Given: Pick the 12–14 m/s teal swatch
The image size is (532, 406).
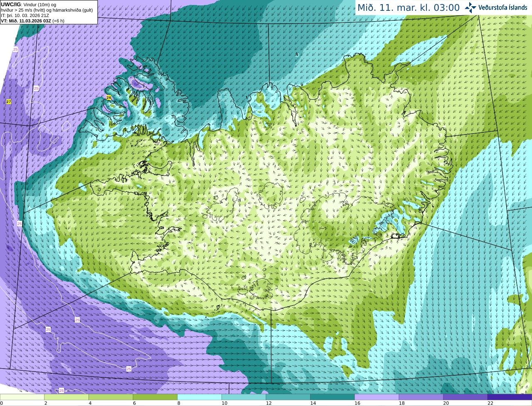Looking at the screenshot, I should pos(288,397).
